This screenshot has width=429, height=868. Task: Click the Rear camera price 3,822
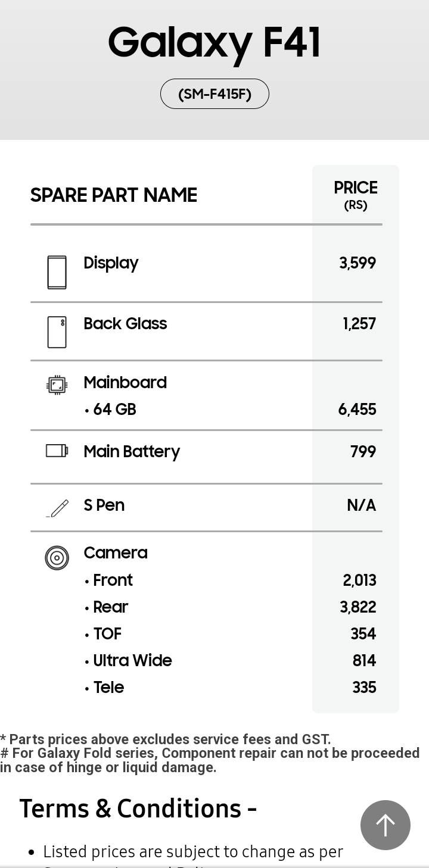pos(358,607)
